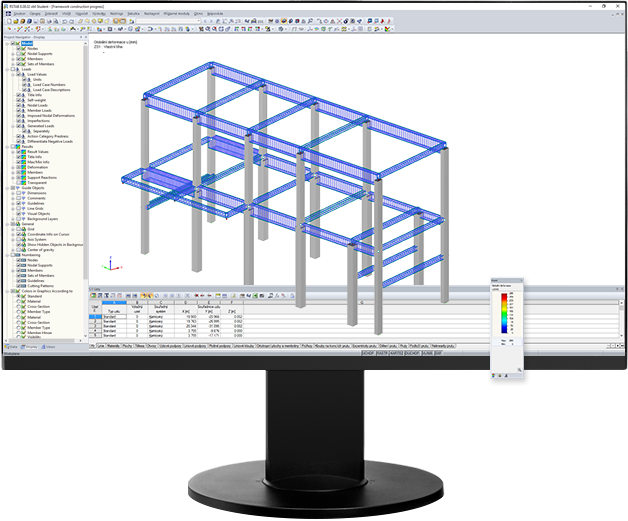Switch to the Materiály table tab

114,347
